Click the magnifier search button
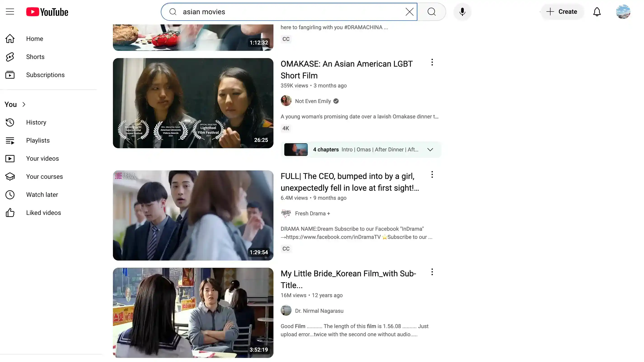644x362 pixels. coord(432,12)
